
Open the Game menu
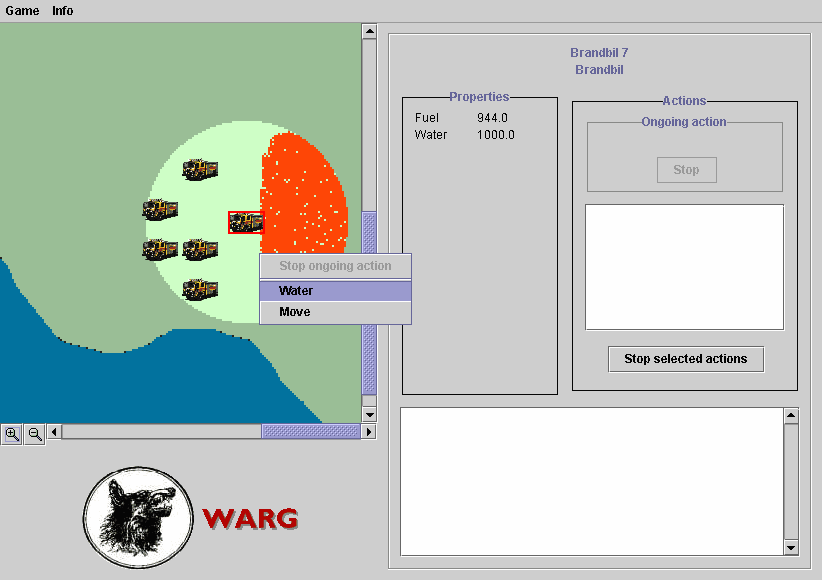[22, 11]
